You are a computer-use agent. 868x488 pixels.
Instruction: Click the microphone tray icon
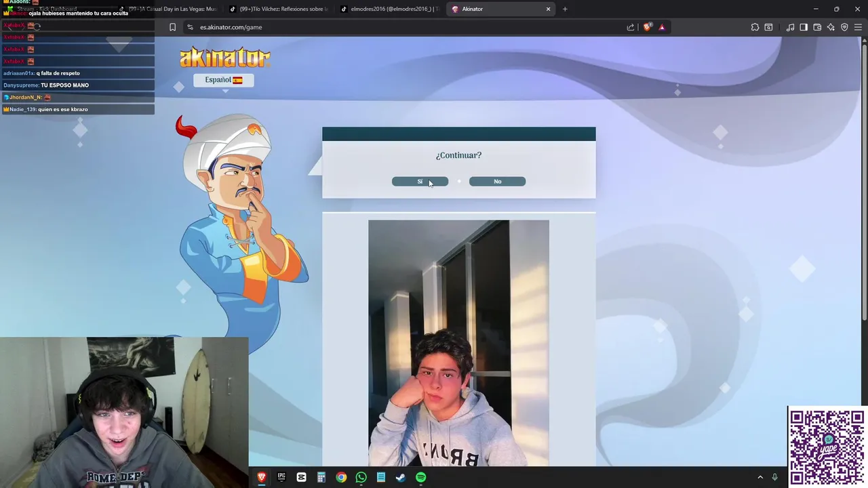tap(774, 477)
